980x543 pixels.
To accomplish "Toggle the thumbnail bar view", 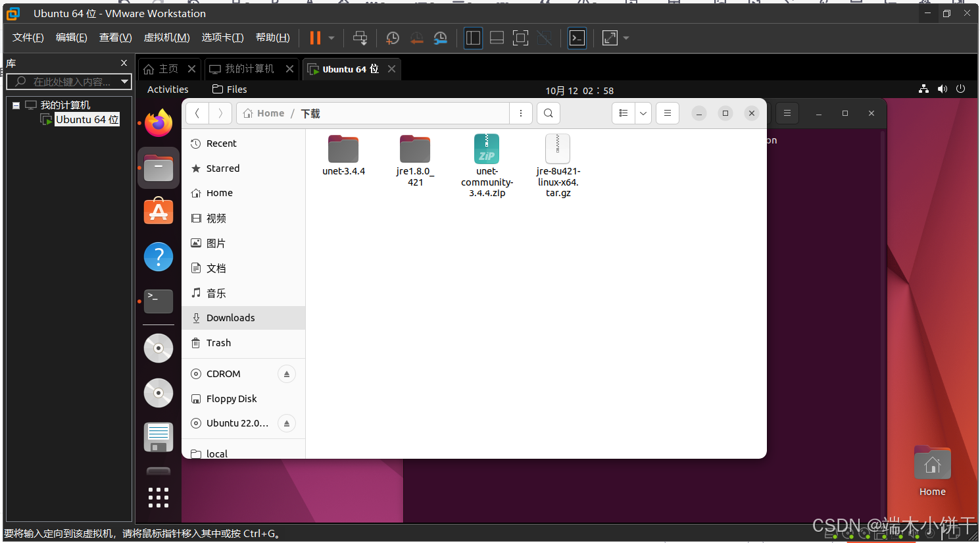I will pyautogui.click(x=497, y=38).
